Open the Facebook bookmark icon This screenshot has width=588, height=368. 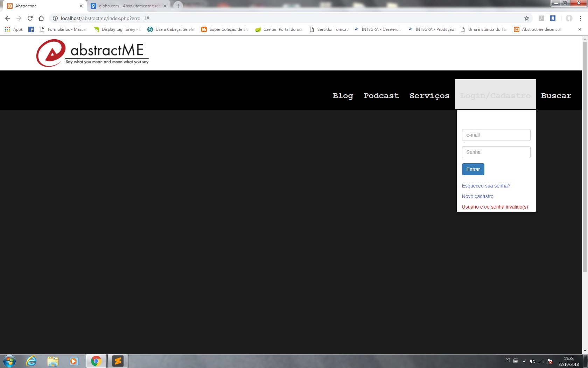(x=31, y=29)
